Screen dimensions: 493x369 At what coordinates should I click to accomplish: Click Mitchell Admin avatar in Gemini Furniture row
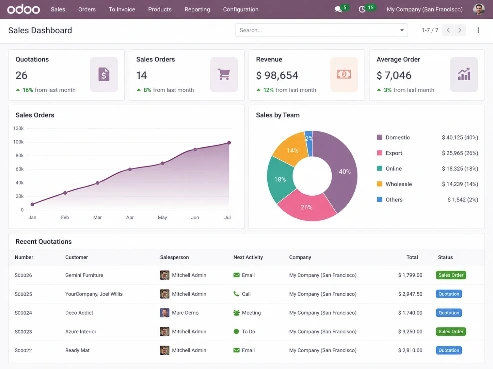[164, 275]
